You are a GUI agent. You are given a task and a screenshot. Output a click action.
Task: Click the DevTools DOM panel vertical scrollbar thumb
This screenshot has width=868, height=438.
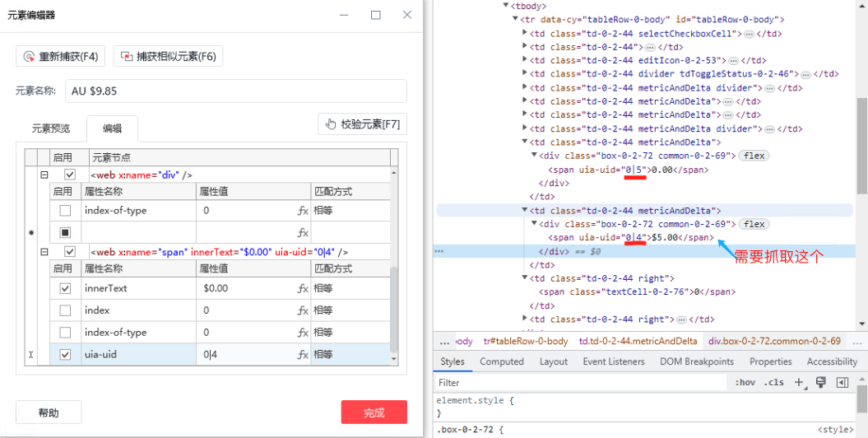[x=862, y=147]
